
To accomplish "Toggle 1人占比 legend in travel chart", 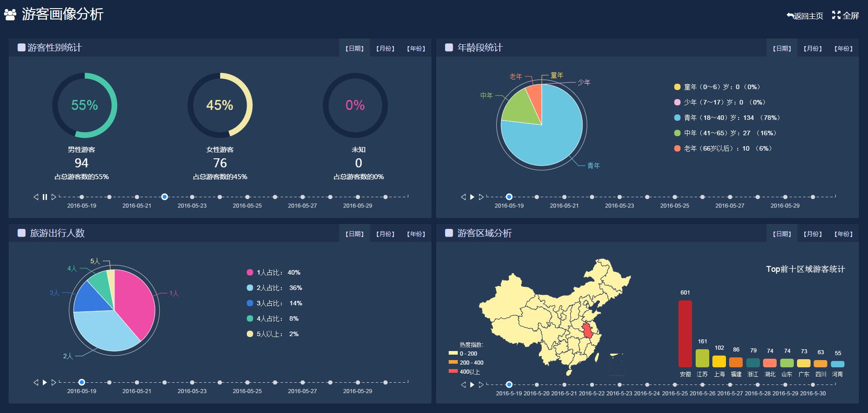I will click(x=250, y=272).
